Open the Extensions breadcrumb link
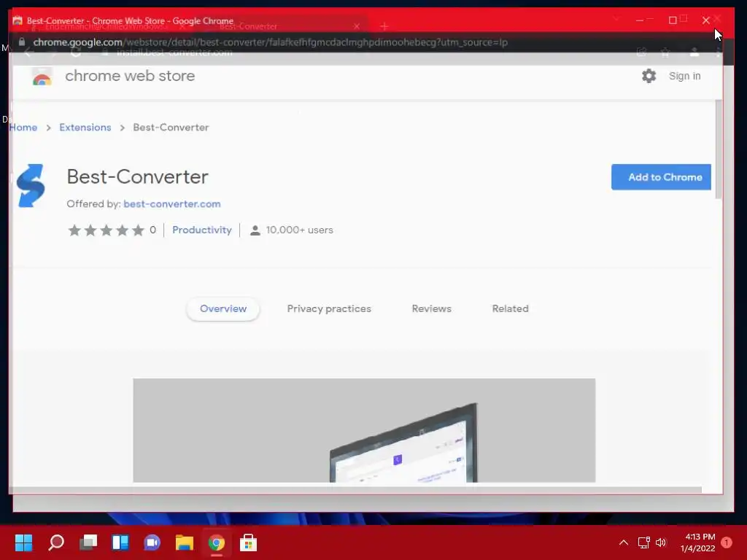The height and width of the screenshot is (560, 747). pyautogui.click(x=85, y=127)
